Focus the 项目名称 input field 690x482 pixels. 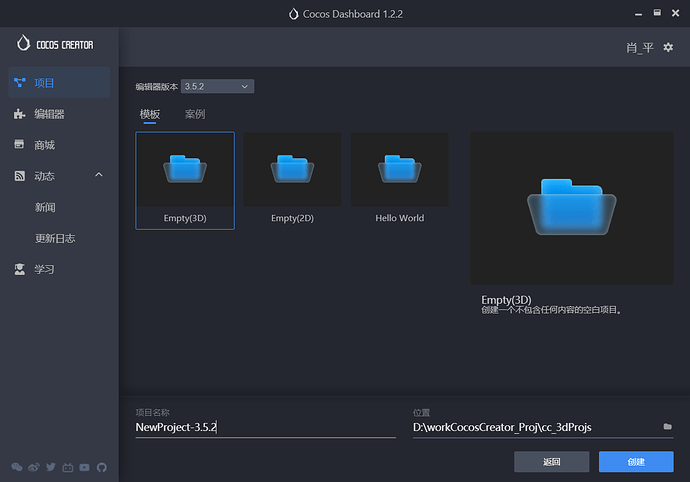(265, 427)
